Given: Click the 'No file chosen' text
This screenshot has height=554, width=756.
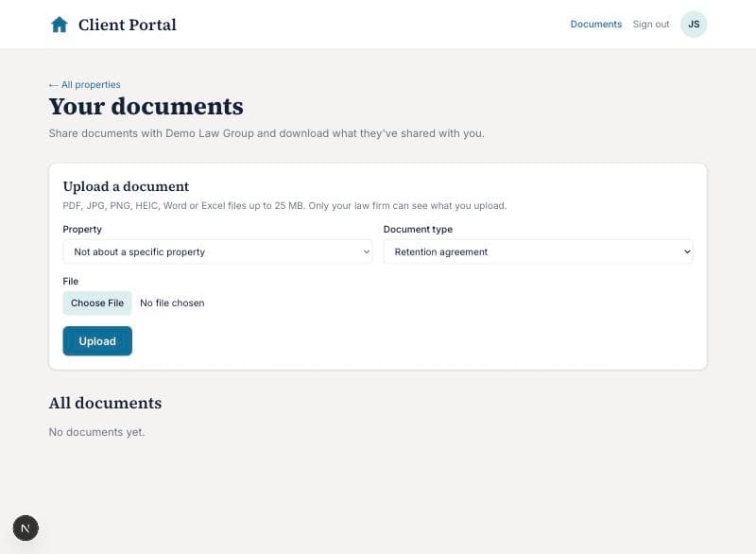Looking at the screenshot, I should click(172, 303).
